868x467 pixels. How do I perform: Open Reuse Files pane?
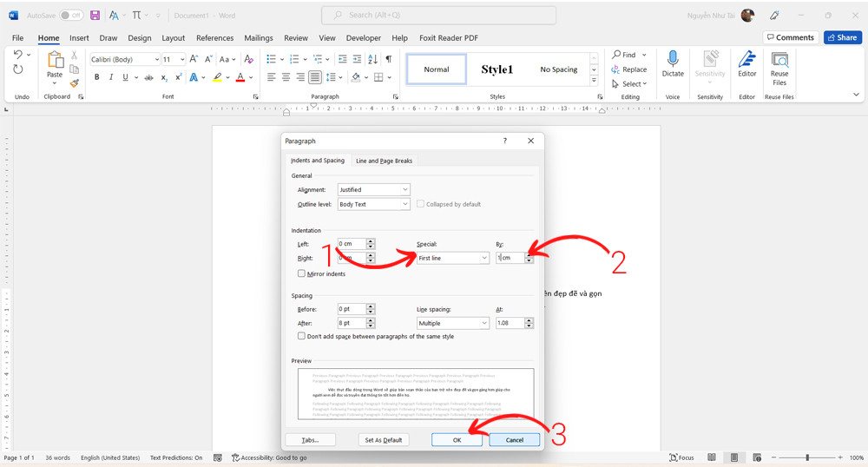(x=779, y=69)
